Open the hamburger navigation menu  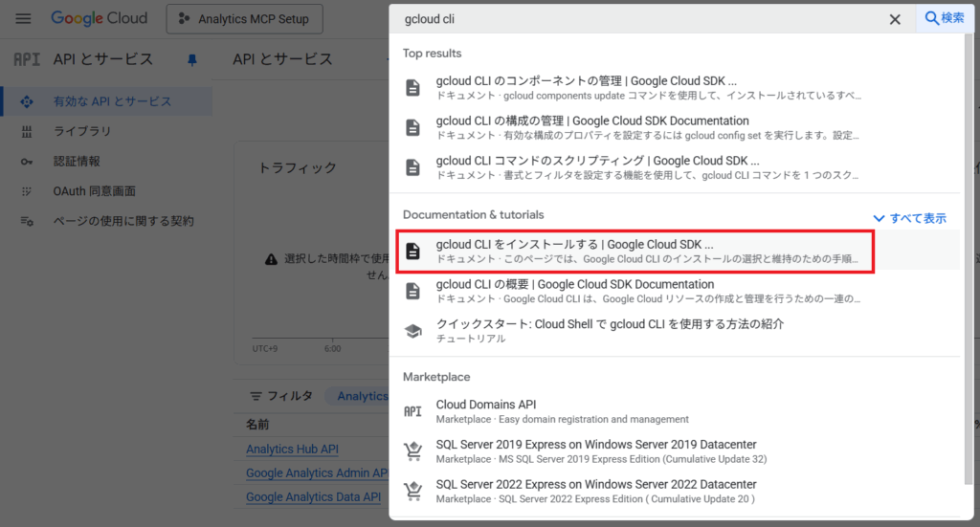[x=24, y=19]
